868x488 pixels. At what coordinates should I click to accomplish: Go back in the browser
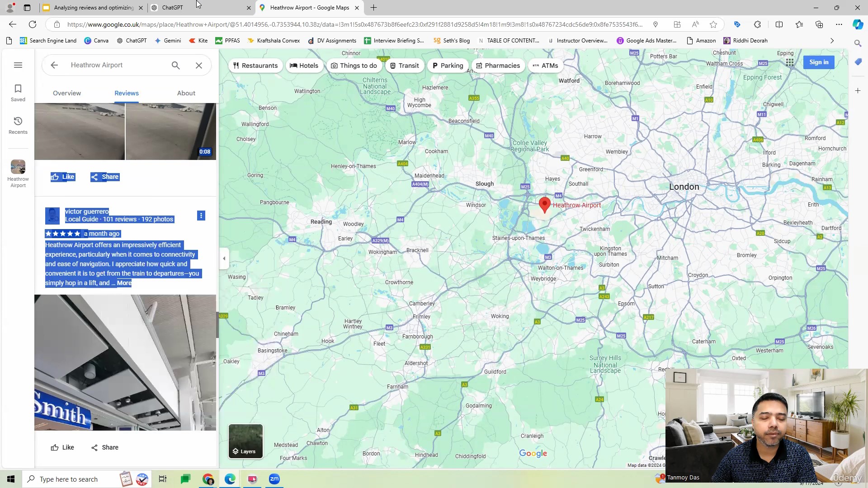pos(13,24)
